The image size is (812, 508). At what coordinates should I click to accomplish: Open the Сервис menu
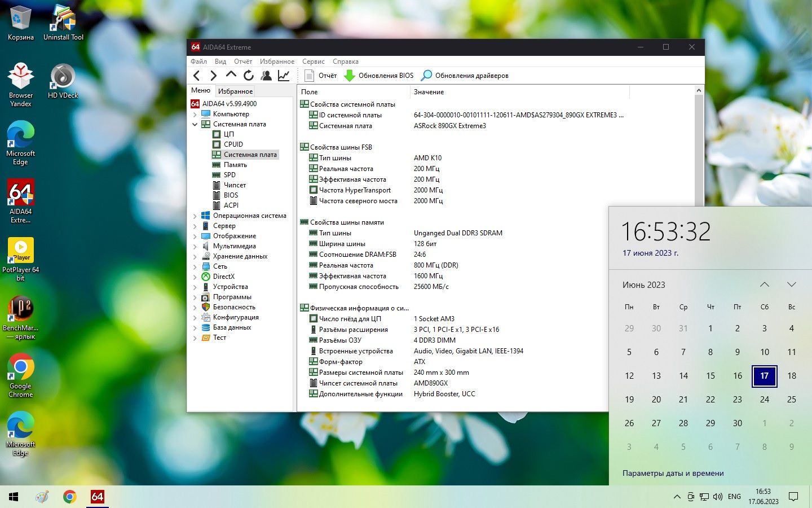tap(314, 62)
